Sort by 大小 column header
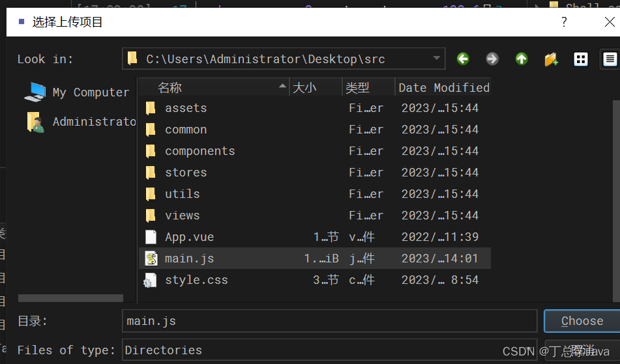Image resolution: width=620 pixels, height=364 pixels. point(316,87)
